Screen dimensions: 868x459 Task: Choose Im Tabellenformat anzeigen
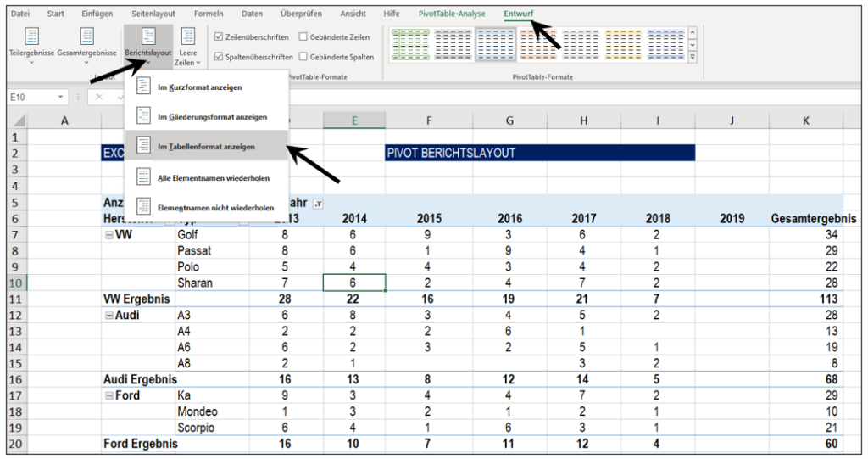point(206,146)
